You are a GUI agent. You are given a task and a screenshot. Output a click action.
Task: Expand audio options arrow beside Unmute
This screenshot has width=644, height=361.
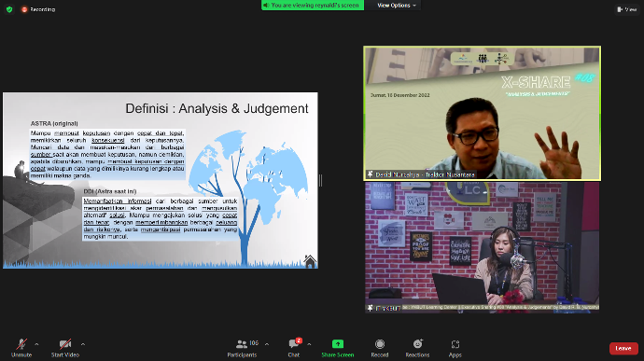(36, 344)
